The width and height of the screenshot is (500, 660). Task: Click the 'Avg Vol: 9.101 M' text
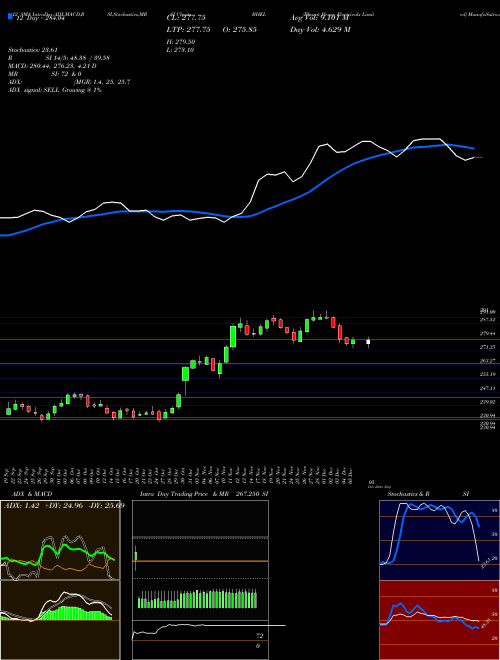[x=319, y=18]
